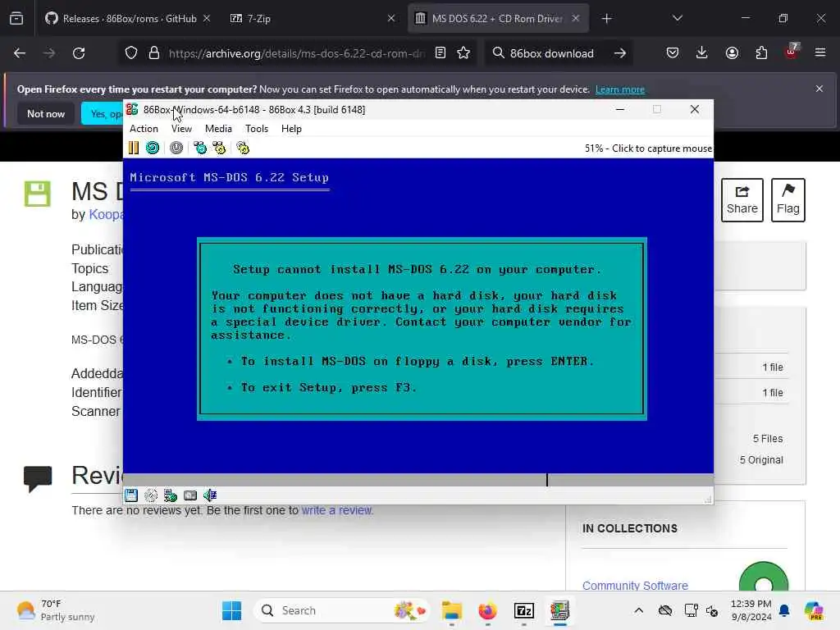The width and height of the screenshot is (840, 630).
Task: Close the GitHub Releases tab
Action: pos(207,18)
